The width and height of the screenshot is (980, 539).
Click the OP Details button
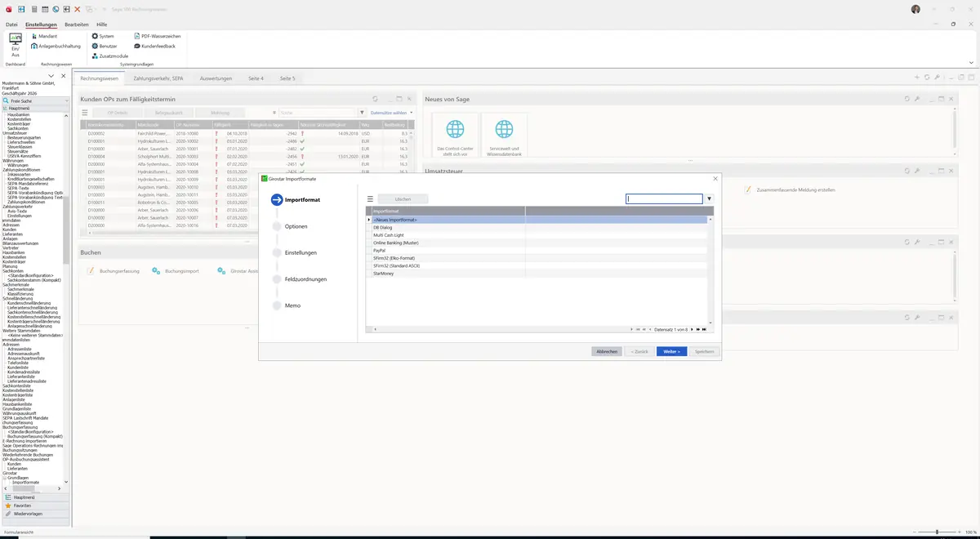(117, 113)
